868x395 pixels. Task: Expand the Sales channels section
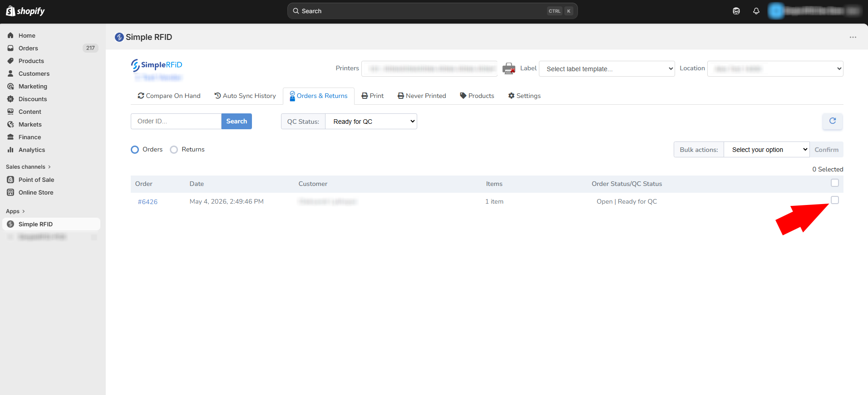28,167
